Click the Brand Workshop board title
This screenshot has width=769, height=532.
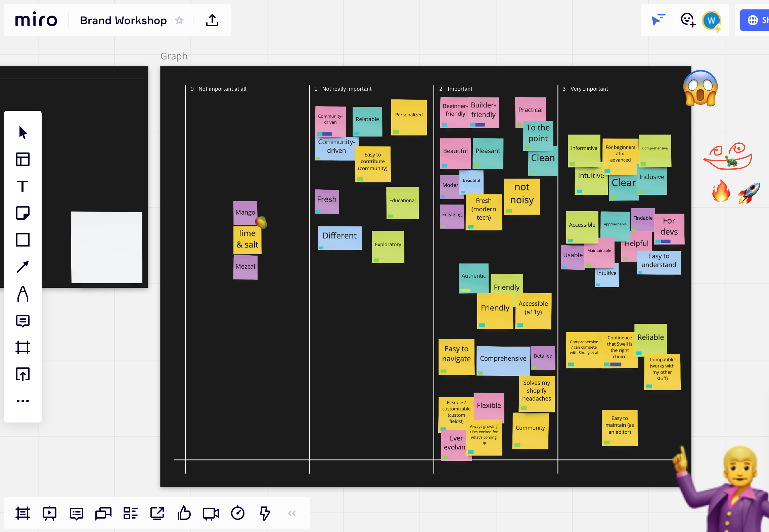tap(123, 20)
